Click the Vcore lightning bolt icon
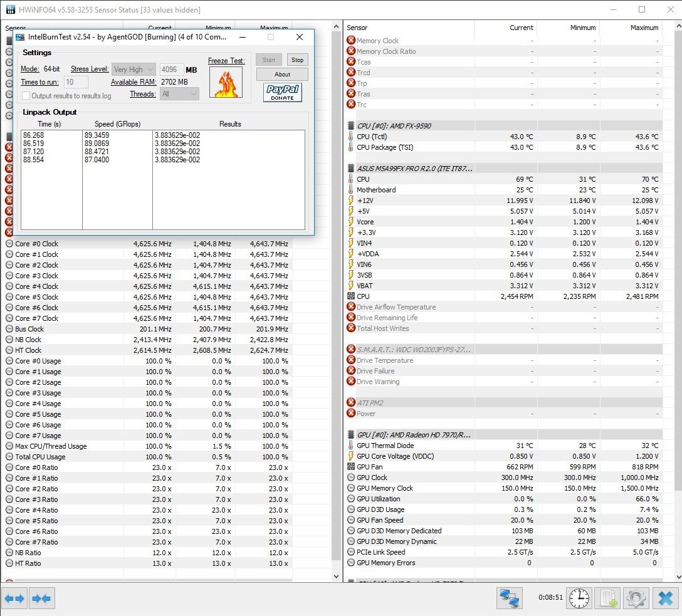This screenshot has width=682, height=616. (350, 222)
